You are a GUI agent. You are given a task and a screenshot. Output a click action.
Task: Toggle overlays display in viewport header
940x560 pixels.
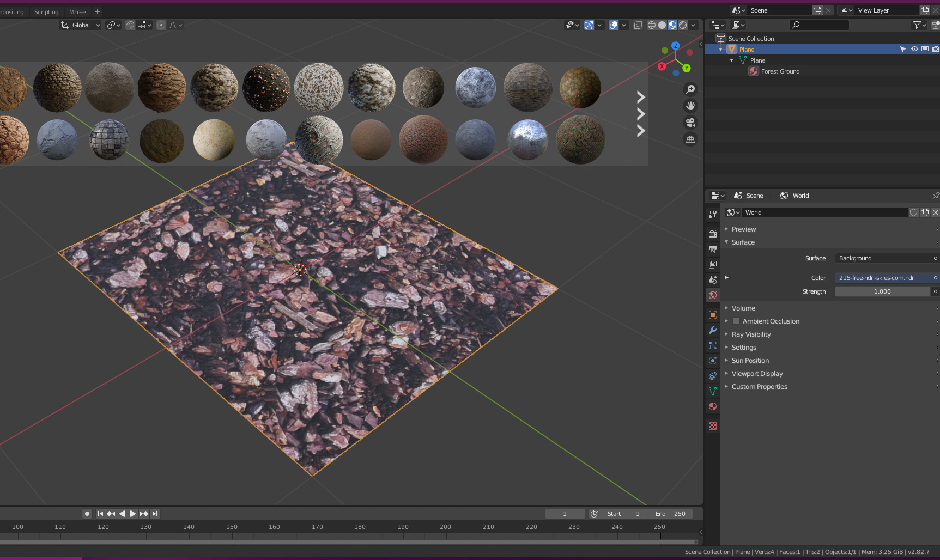tap(614, 25)
